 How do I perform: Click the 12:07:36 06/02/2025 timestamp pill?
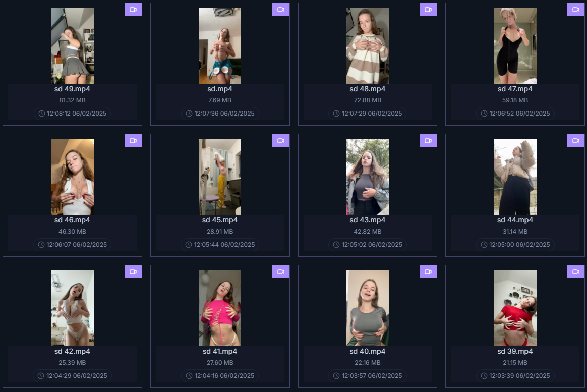pyautogui.click(x=220, y=114)
